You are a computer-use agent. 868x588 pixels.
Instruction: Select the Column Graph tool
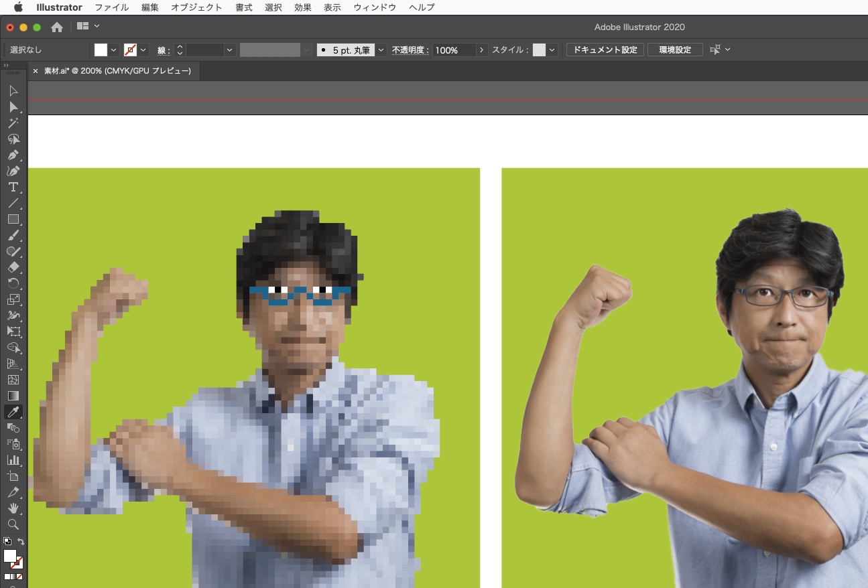point(13,460)
